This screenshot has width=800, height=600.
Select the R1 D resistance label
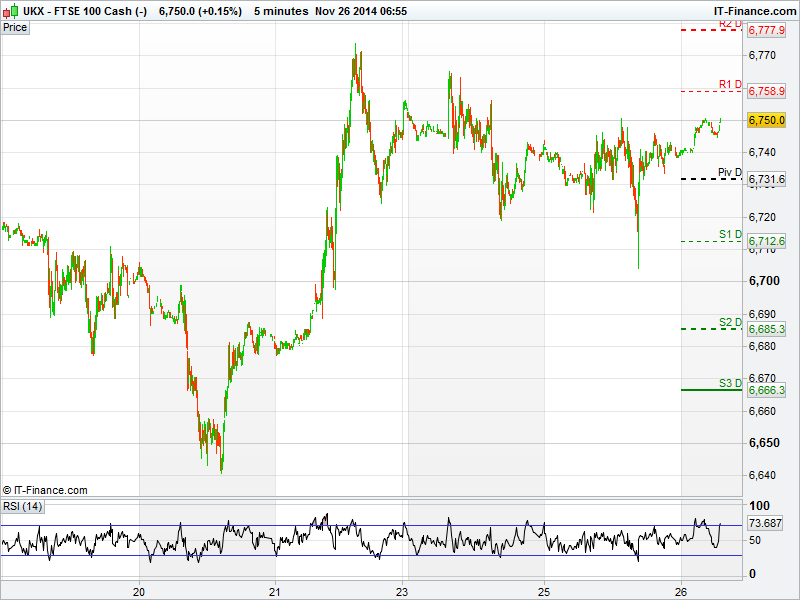point(730,84)
